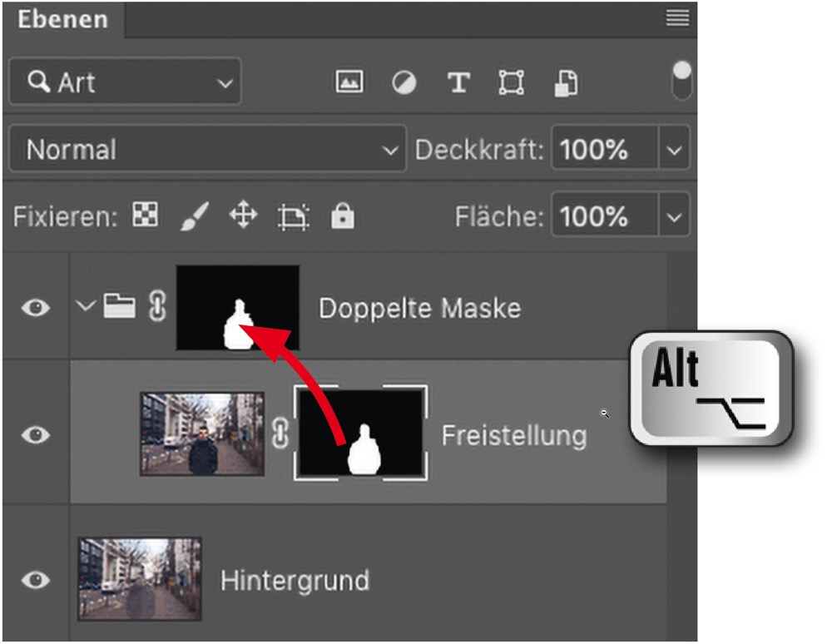
Task: Filter layers by smart objects icon
Action: click(x=566, y=83)
